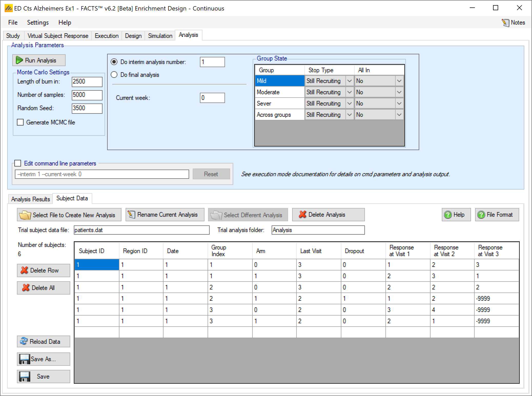The image size is (532, 396).
Task: Click the red X Delete Analysis icon
Action: pos(303,215)
